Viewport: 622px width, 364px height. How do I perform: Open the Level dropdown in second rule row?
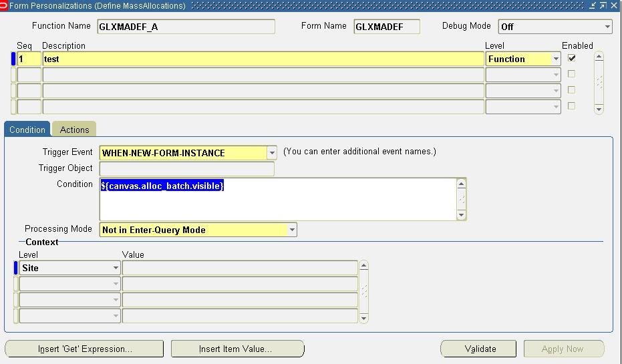click(x=556, y=75)
